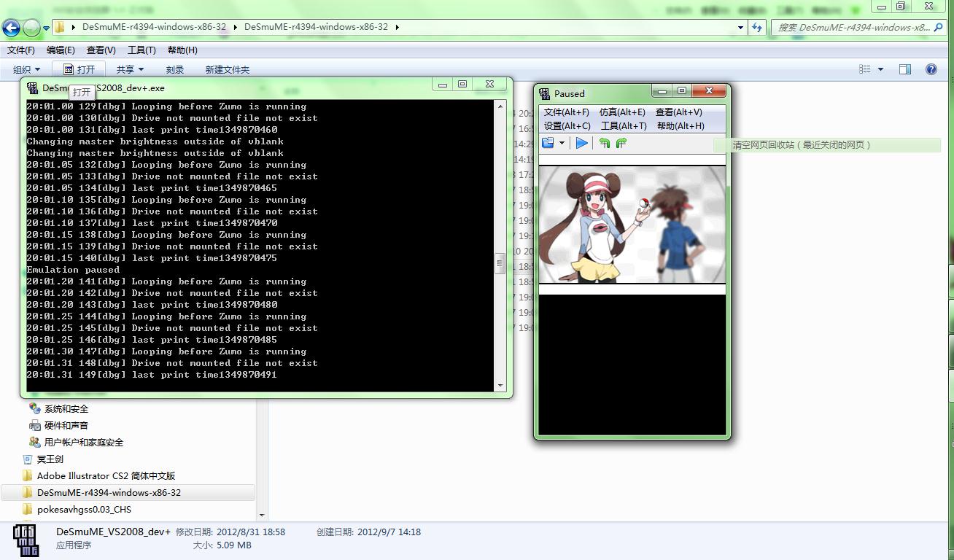The height and width of the screenshot is (560, 954).
Task: Click the refresh button beside the address bar
Action: click(x=756, y=28)
